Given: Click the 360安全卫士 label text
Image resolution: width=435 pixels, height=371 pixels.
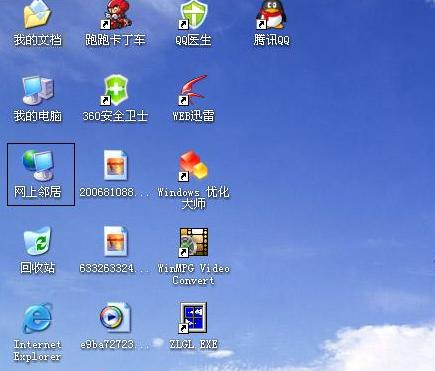Looking at the screenshot, I should pos(115,116).
